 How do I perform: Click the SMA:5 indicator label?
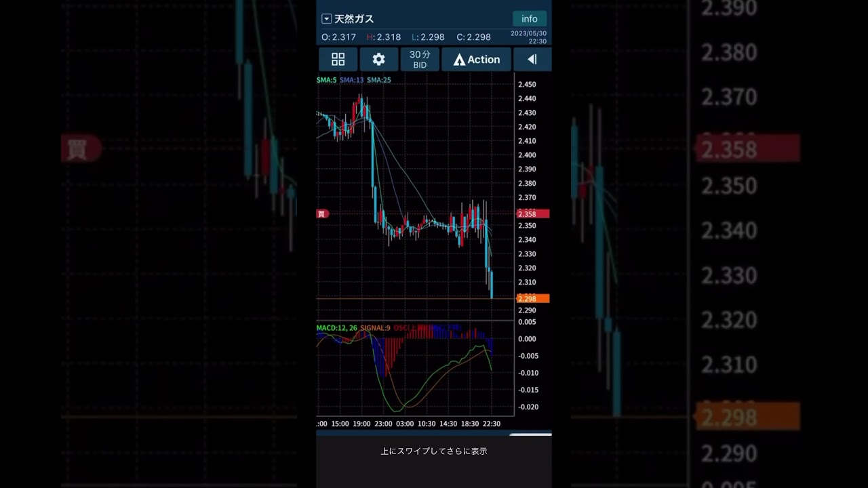click(326, 80)
